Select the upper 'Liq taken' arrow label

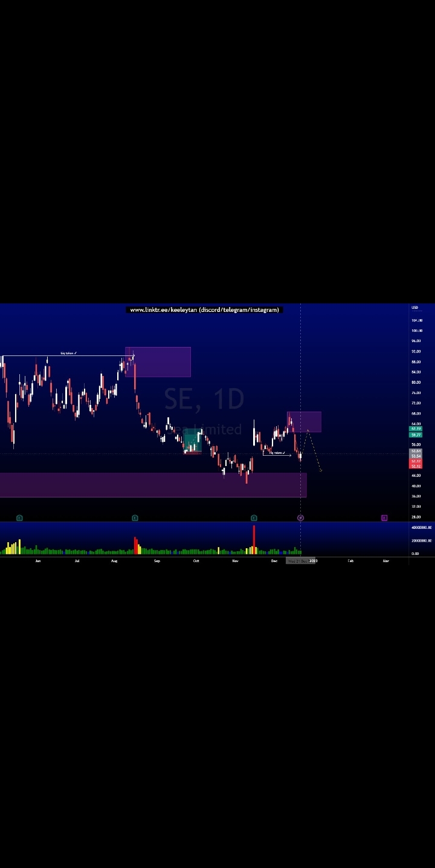(x=68, y=353)
